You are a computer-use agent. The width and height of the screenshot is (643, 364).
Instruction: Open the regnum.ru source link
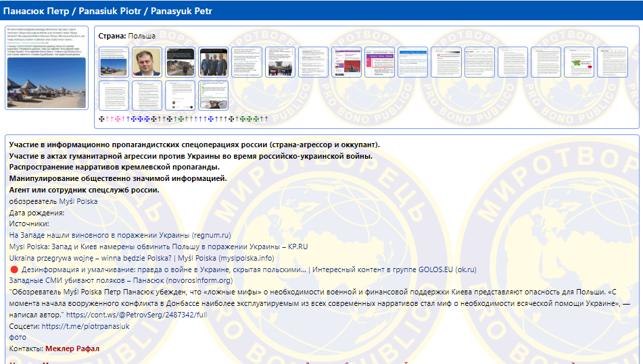tap(120, 235)
